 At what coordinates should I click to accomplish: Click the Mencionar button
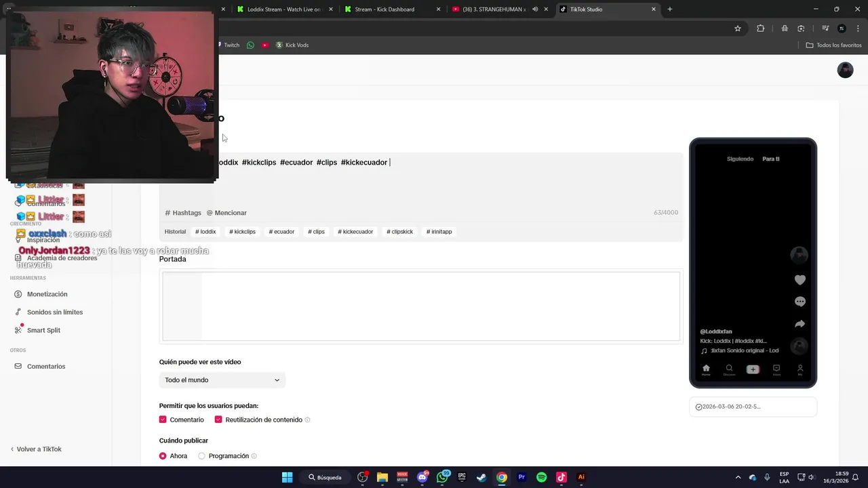[x=226, y=213]
